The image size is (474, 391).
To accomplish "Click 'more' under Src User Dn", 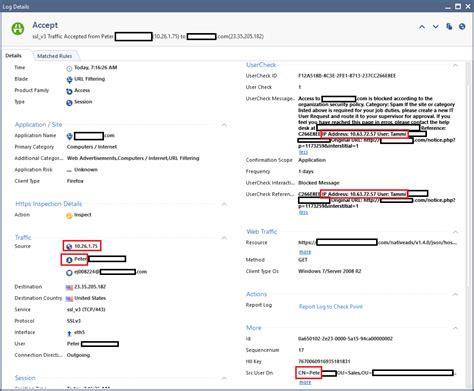I will click(x=305, y=382).
